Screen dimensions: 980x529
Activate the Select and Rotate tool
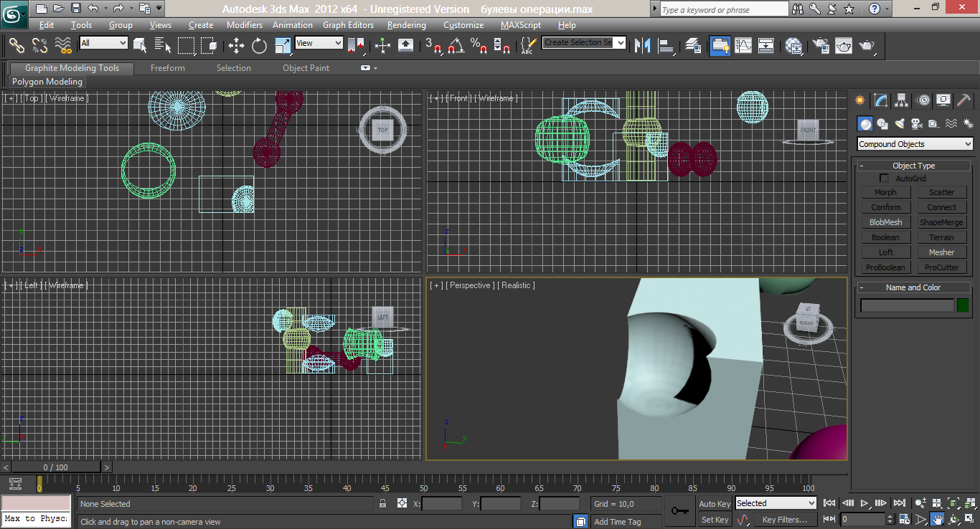pyautogui.click(x=259, y=45)
